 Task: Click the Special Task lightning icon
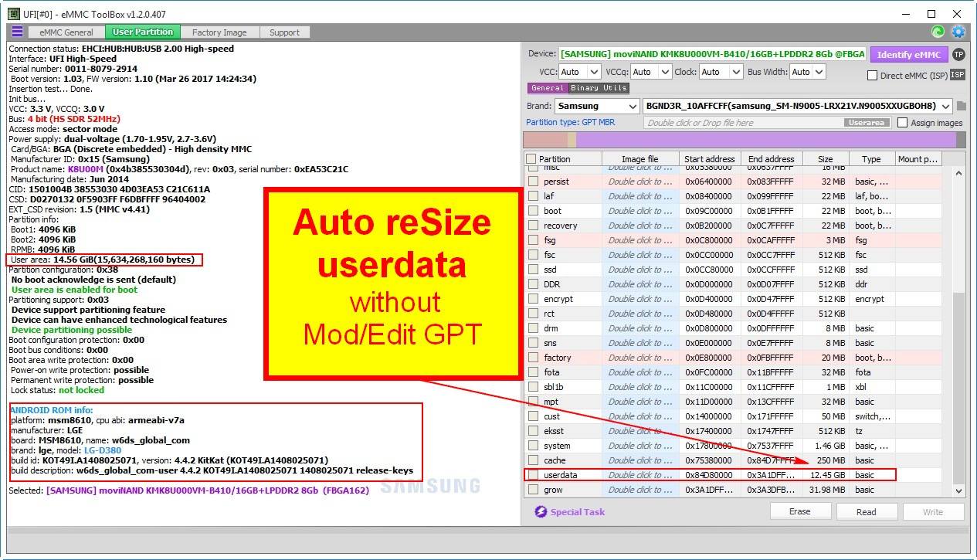541,511
